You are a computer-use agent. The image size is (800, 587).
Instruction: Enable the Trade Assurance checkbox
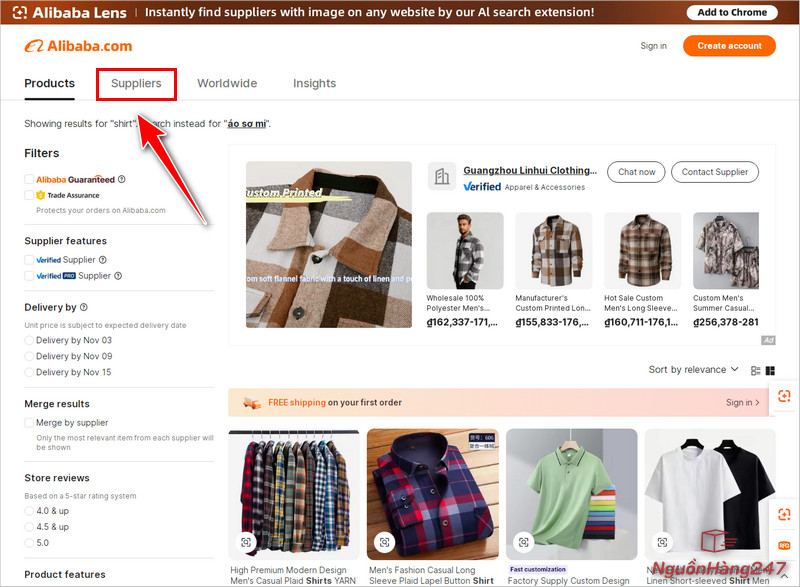pos(29,195)
